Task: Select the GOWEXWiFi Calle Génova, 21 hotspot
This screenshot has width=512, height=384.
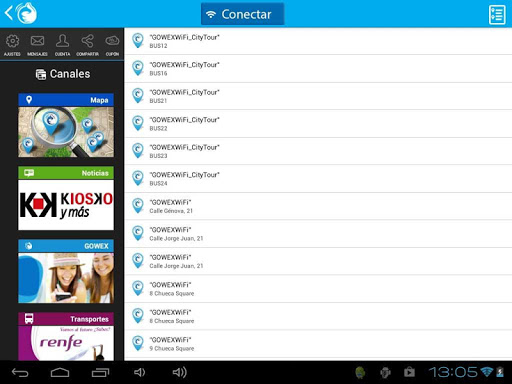Action: tap(318, 206)
